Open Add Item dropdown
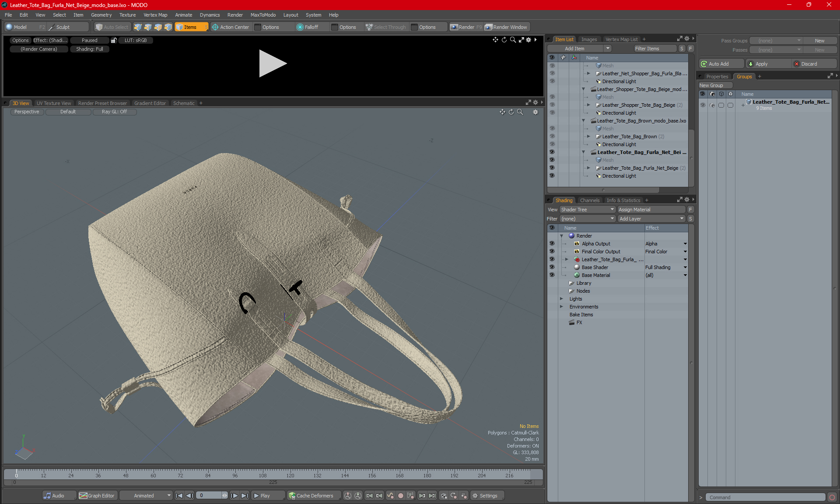 580,49
